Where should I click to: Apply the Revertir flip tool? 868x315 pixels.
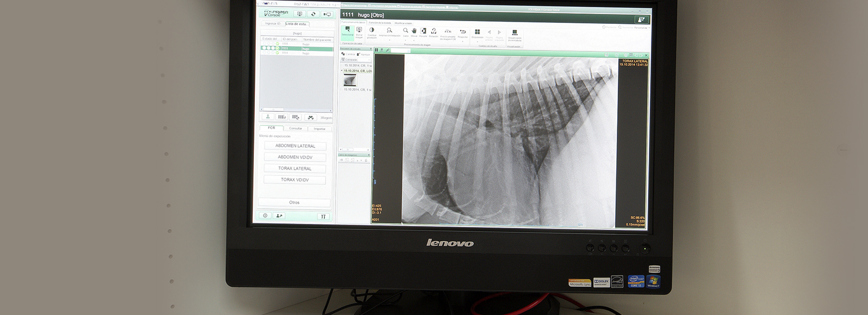coord(423,32)
